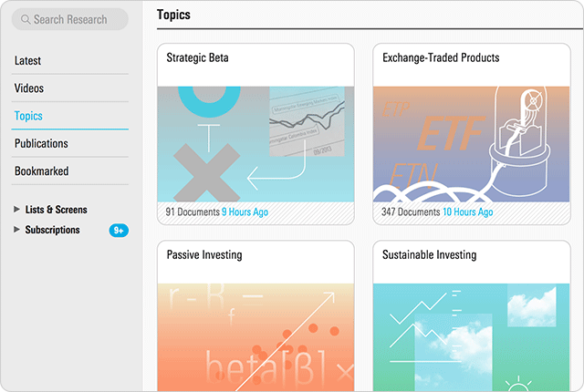Open the Passive Investing topic title
This screenshot has width=584, height=392.
tap(204, 255)
